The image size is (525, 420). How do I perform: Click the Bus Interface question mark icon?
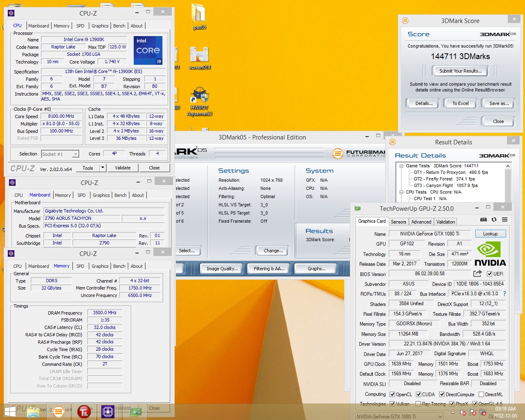[504, 294]
